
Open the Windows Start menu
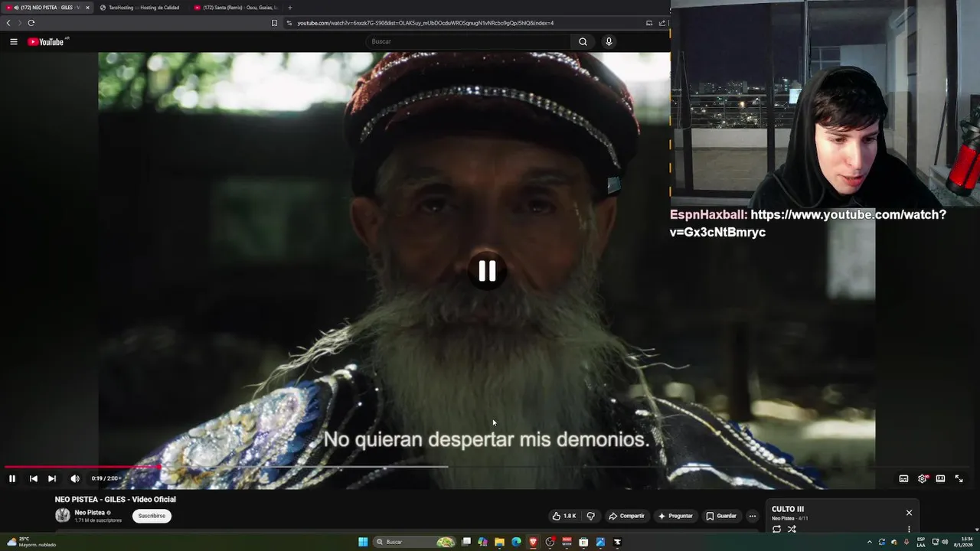click(363, 542)
